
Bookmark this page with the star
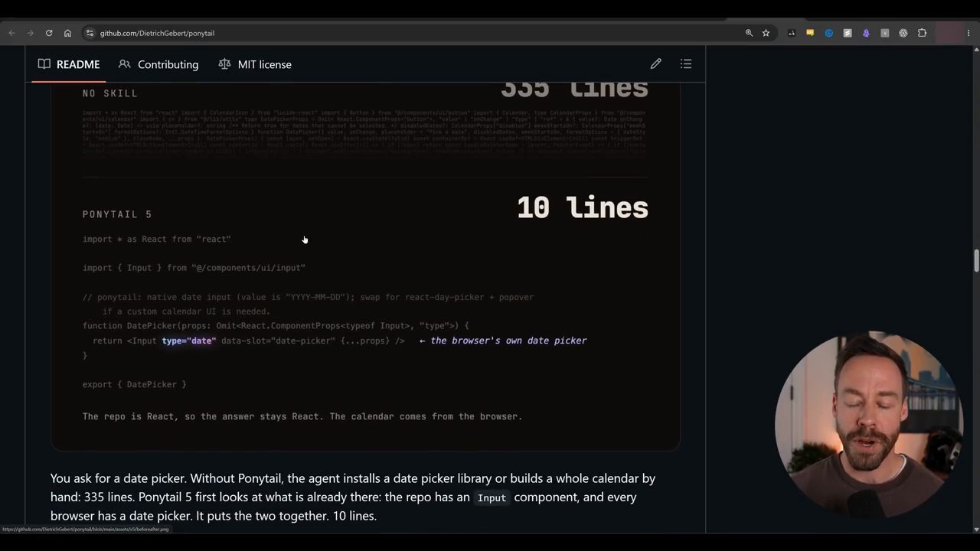pos(766,33)
